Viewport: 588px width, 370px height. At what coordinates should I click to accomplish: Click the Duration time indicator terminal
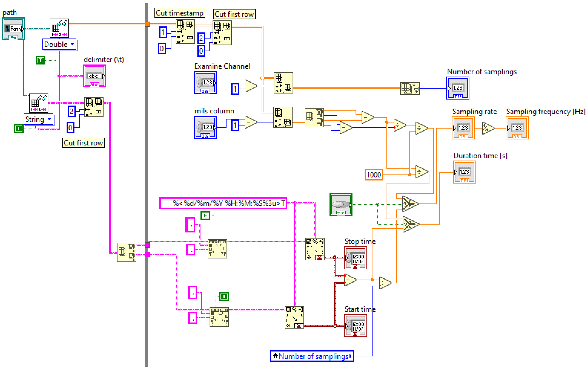point(464,172)
